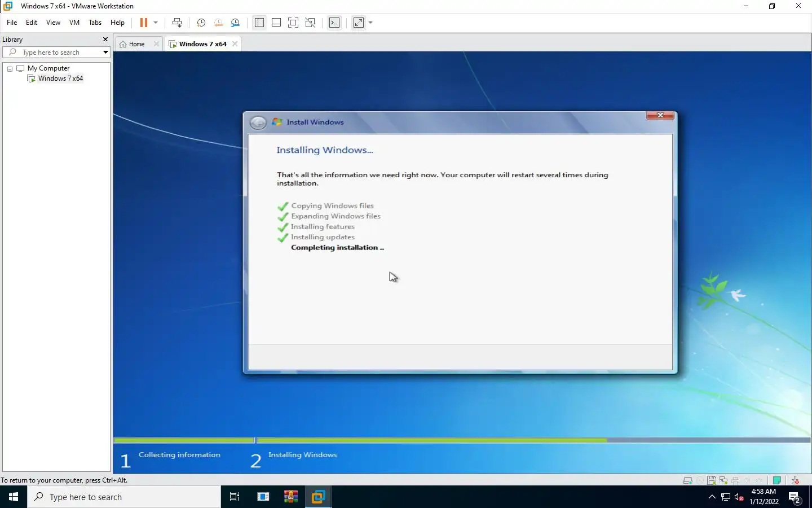Select My Computer in the Library
The height and width of the screenshot is (508, 812).
tap(48, 68)
